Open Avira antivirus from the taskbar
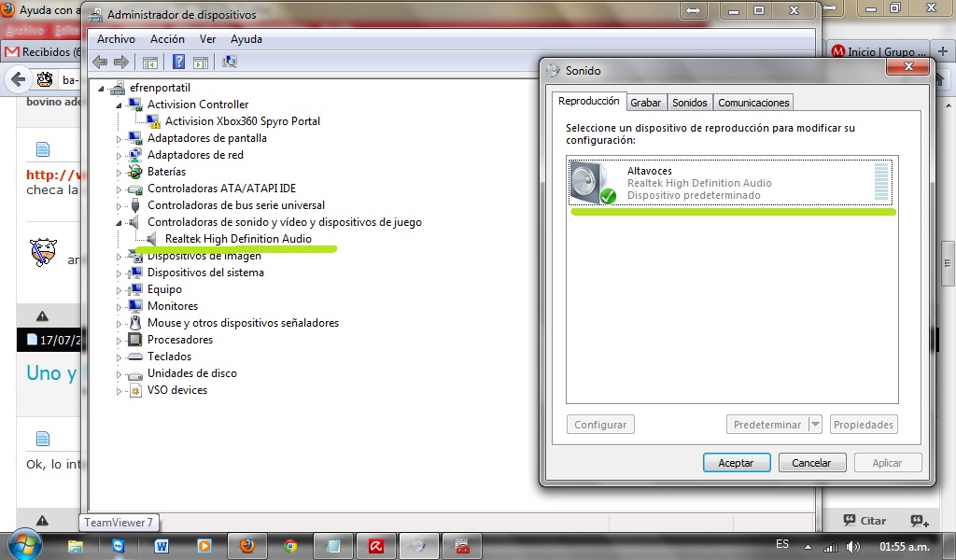956x560 pixels. (375, 546)
